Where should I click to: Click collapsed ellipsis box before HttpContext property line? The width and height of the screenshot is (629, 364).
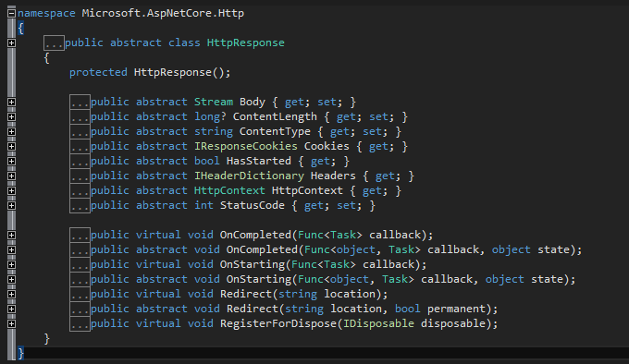80,191
